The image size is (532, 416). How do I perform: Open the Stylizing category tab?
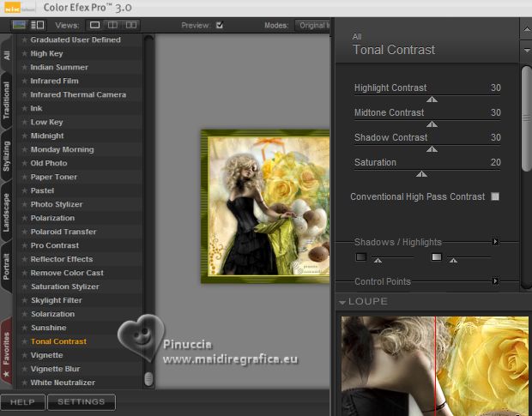[7, 156]
